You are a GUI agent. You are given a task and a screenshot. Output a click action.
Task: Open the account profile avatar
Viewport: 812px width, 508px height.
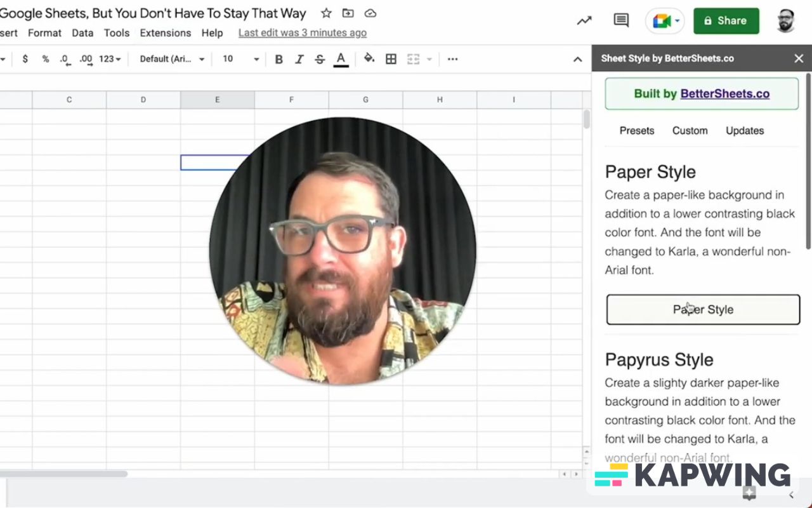click(x=786, y=21)
